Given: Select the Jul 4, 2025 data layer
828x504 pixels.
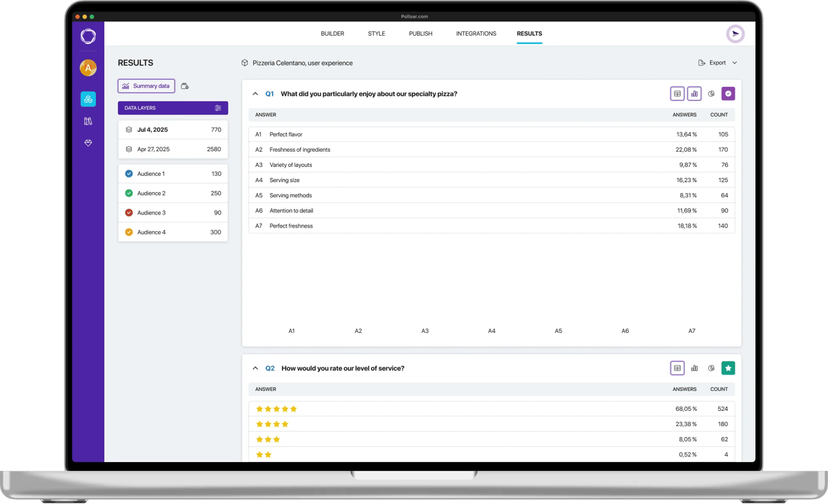Looking at the screenshot, I should [x=173, y=130].
